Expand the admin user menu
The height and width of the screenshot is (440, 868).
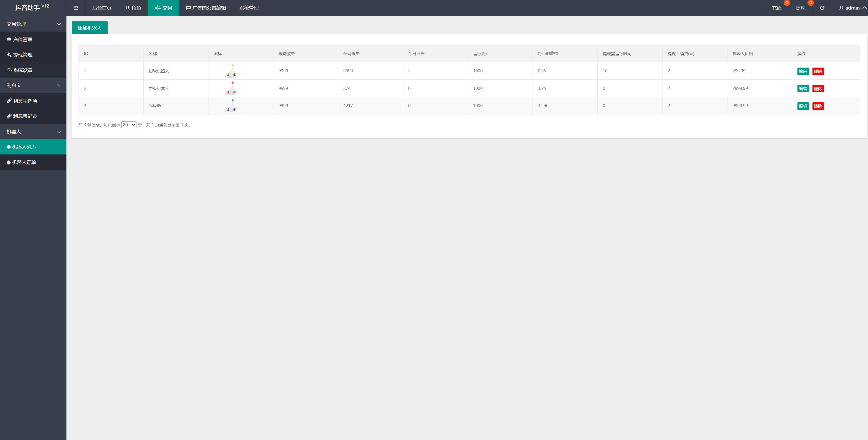[853, 8]
